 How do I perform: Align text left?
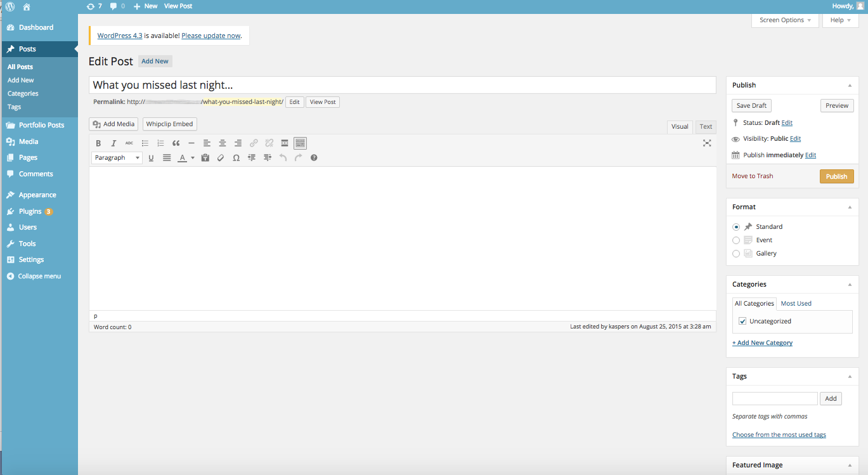click(x=207, y=143)
